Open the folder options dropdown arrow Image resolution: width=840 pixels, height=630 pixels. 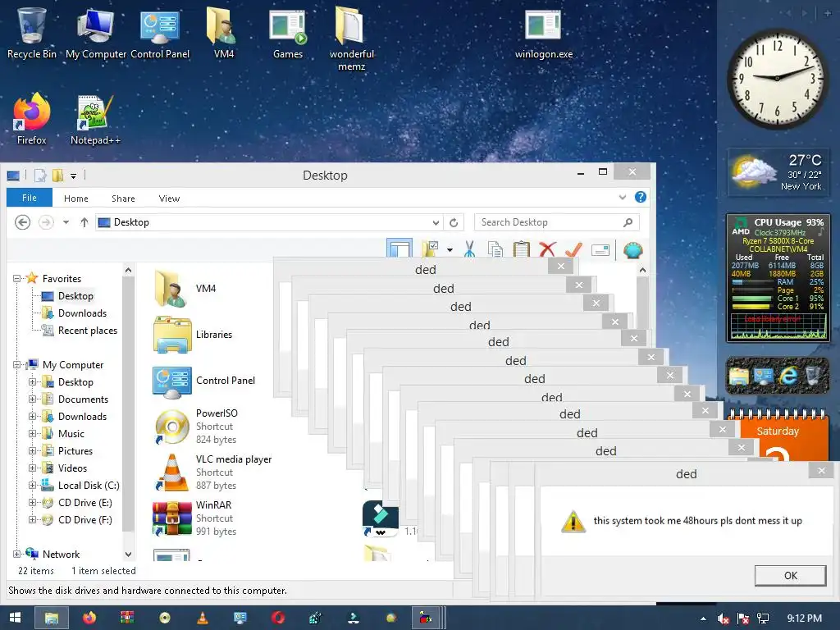(450, 249)
